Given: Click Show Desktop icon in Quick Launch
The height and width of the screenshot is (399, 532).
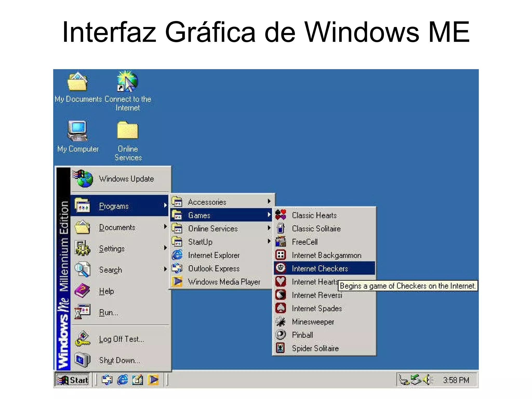Looking at the screenshot, I should click(138, 380).
